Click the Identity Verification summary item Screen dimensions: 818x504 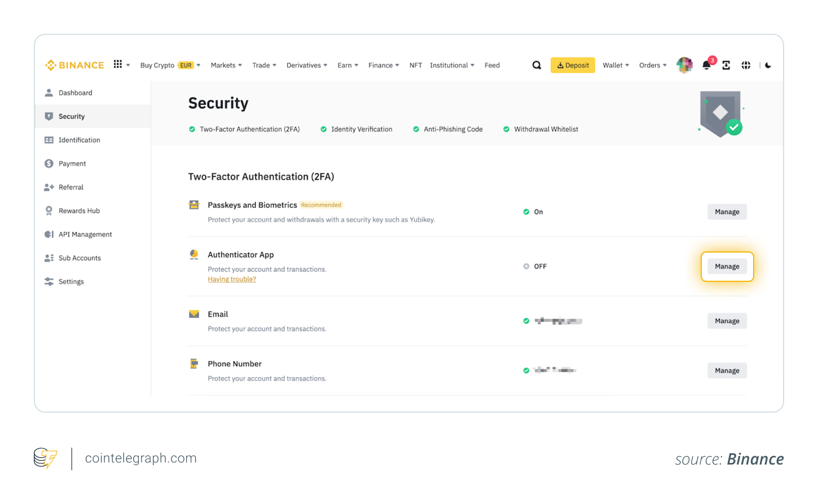(357, 129)
